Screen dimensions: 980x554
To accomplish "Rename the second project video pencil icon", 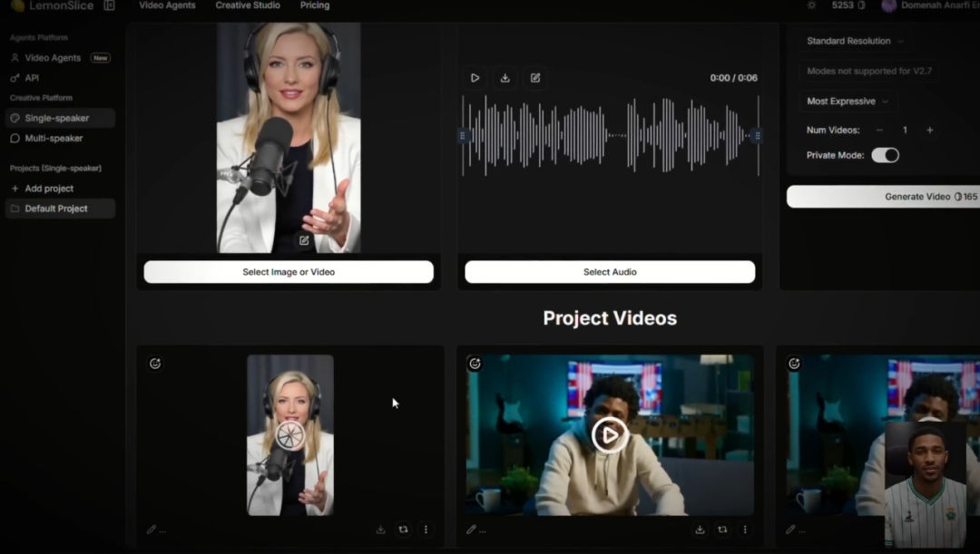I will click(471, 530).
